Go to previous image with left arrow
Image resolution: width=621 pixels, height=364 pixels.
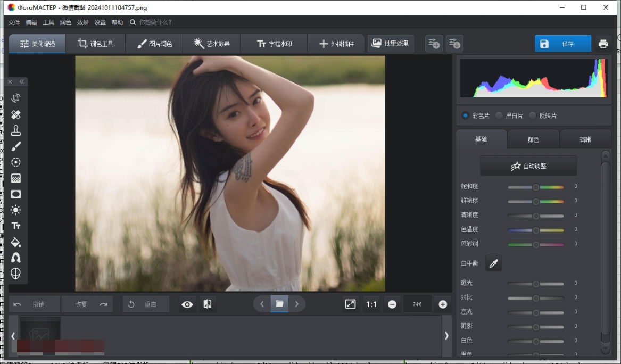click(x=262, y=304)
